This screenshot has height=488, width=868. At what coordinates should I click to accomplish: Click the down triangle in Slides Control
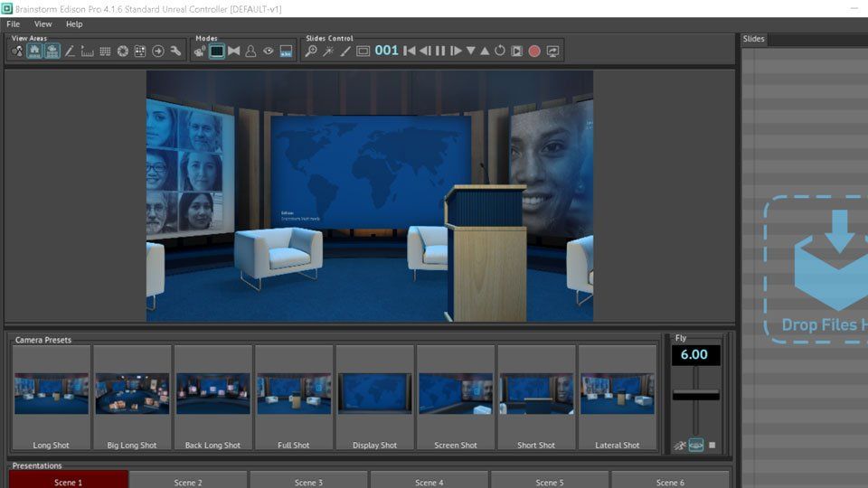[470, 52]
